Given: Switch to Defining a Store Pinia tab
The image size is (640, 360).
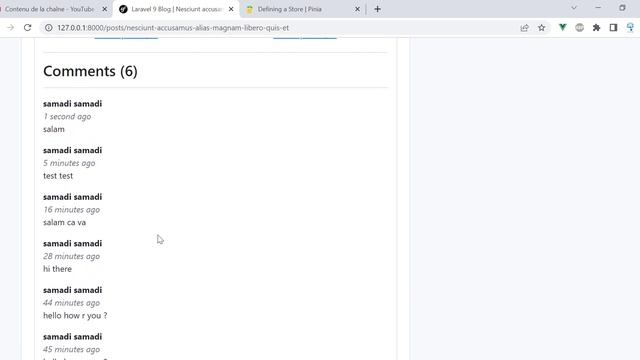Looking at the screenshot, I should [x=301, y=9].
